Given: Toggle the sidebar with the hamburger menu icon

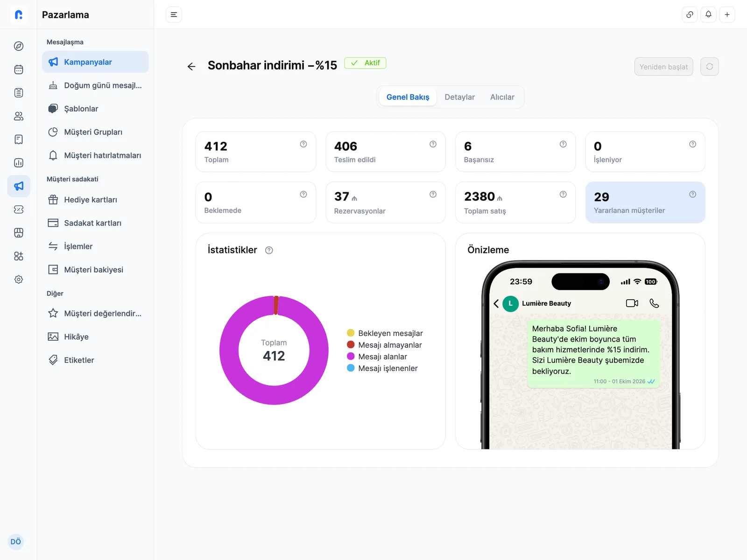Looking at the screenshot, I should point(174,14).
